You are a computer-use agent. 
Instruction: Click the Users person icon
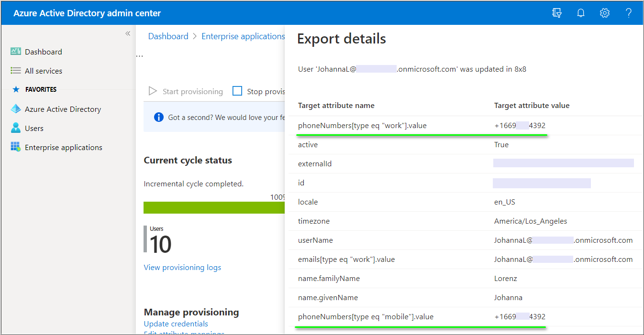click(16, 128)
